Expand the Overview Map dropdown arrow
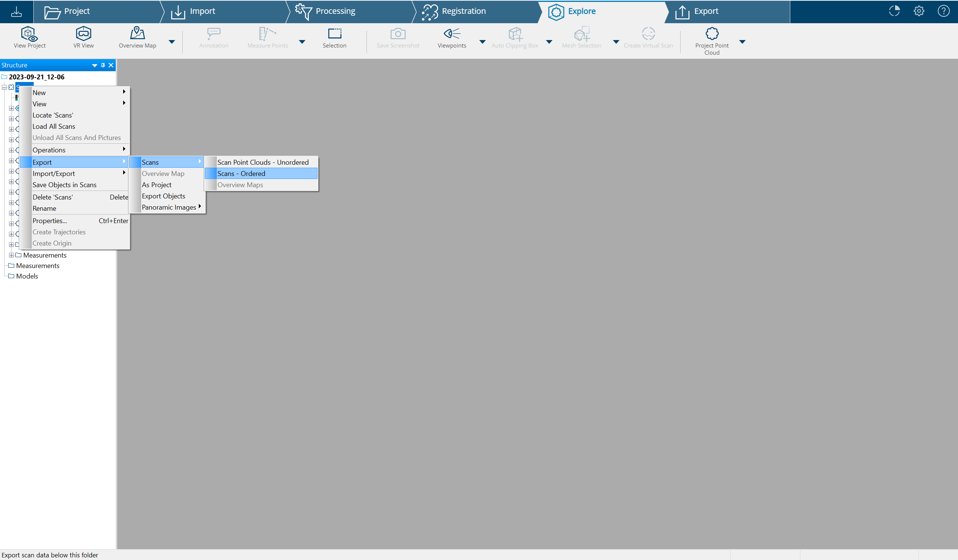This screenshot has width=958, height=560. coord(172,42)
